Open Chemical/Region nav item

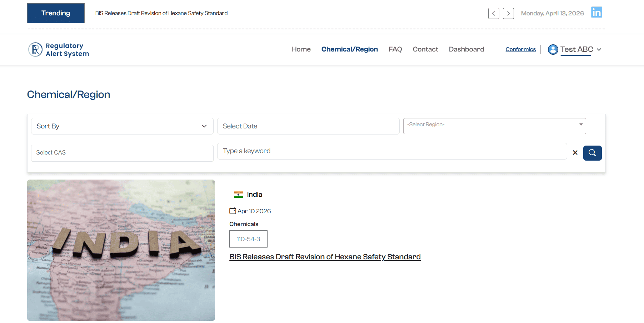click(x=350, y=49)
